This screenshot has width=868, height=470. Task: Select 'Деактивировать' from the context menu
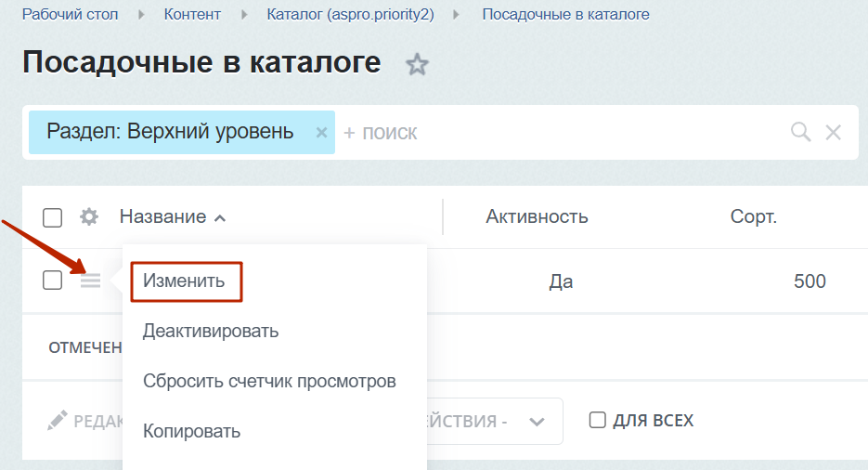(x=211, y=331)
